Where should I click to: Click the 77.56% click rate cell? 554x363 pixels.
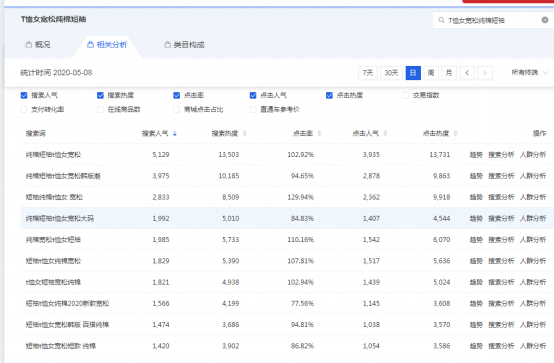302,303
